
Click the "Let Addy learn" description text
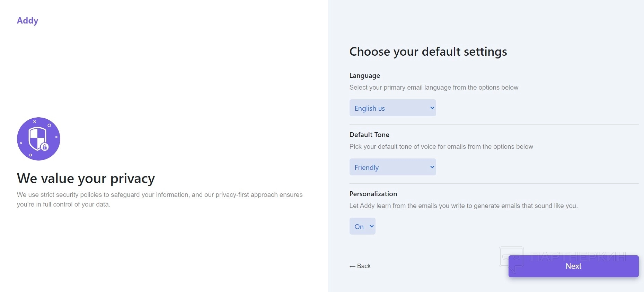(463, 206)
